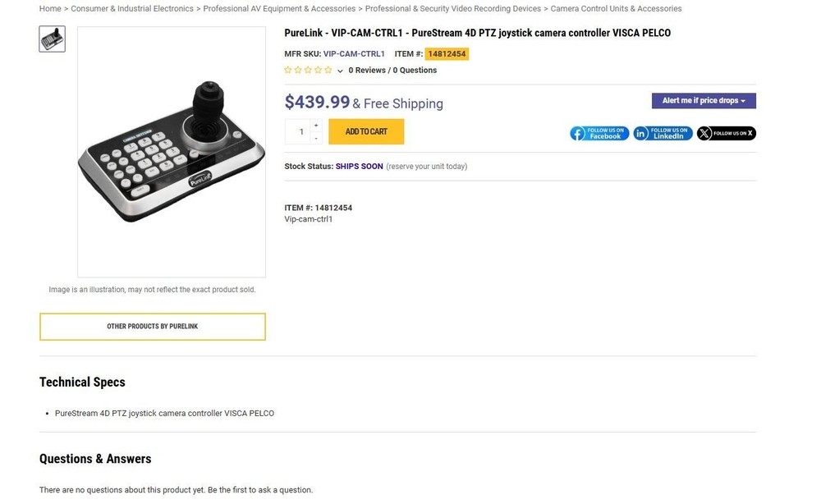Image resolution: width=821 pixels, height=504 pixels.
Task: Click the ADD TO CART button
Action: pos(366,131)
